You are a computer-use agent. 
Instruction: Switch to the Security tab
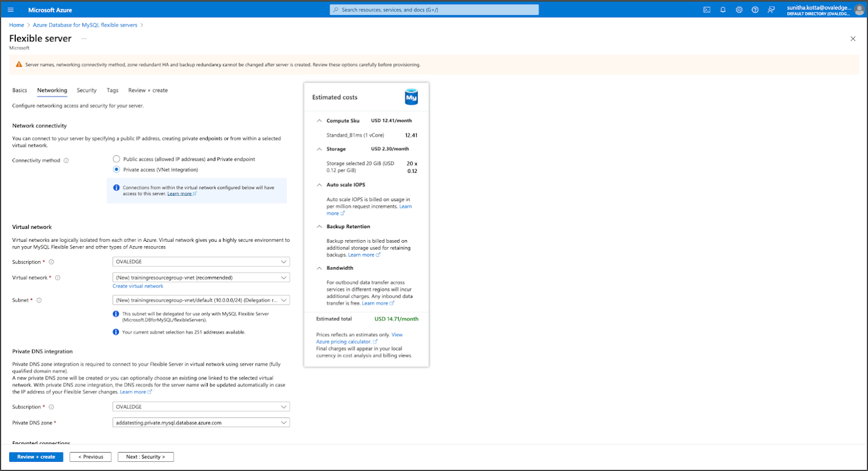(86, 91)
